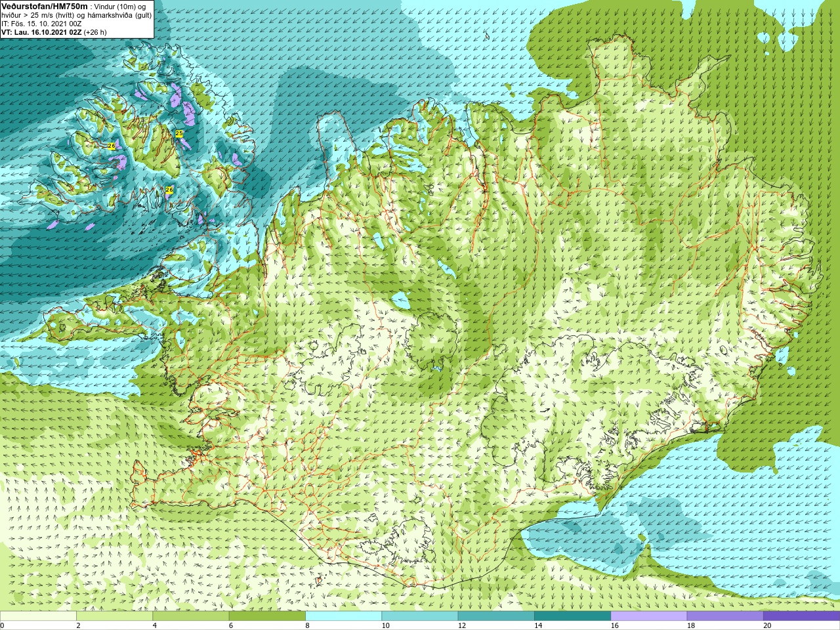Pick the 14–16 m/s dark teal legend swatch
This screenshot has width=840, height=630.
coord(572,616)
